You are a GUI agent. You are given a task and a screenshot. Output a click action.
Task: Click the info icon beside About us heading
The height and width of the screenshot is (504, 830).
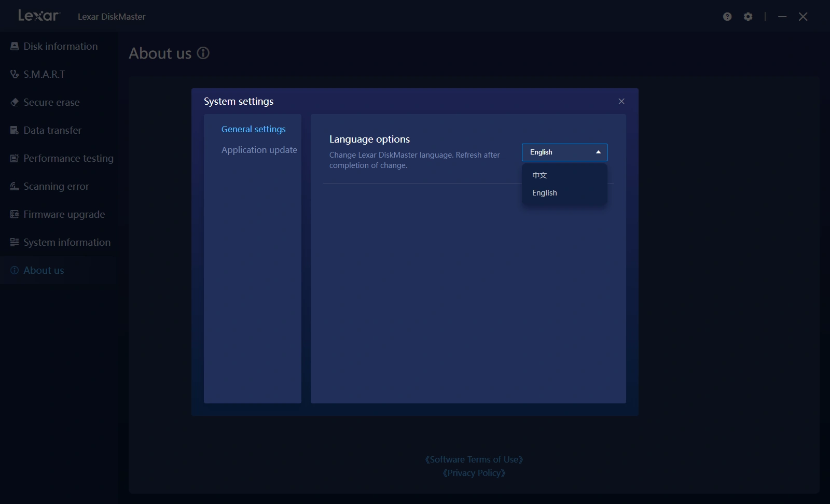coord(203,53)
